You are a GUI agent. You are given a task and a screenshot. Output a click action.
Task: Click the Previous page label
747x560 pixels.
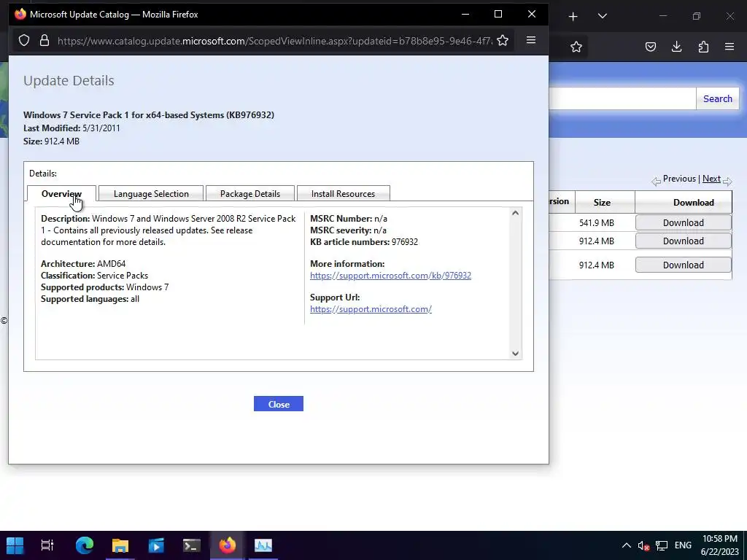click(x=679, y=179)
